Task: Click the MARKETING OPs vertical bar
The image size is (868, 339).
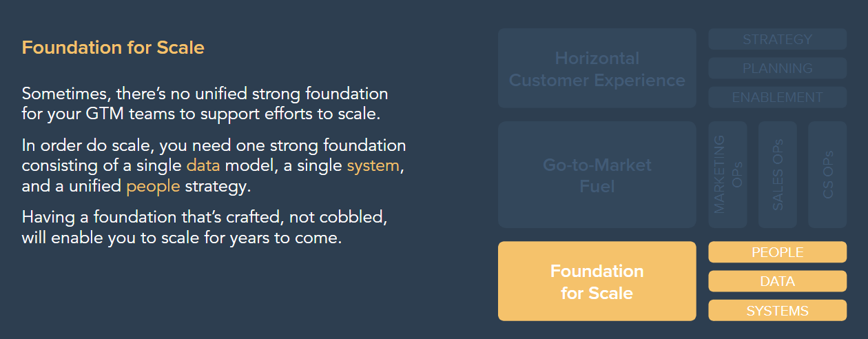Action: [x=727, y=175]
